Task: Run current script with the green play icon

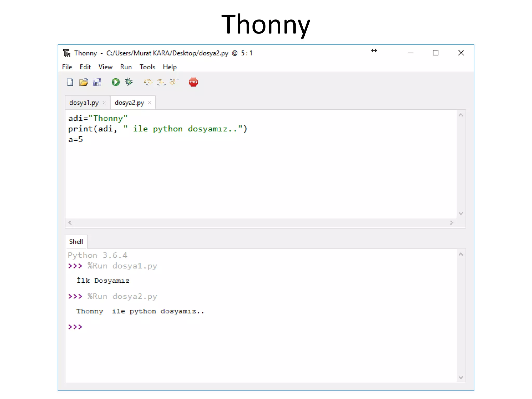Action: [116, 82]
